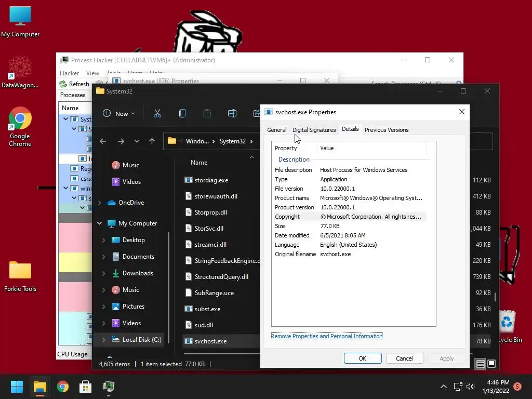The height and width of the screenshot is (399, 532).
Task: Open the New dropdown in Explorer
Action: click(119, 113)
